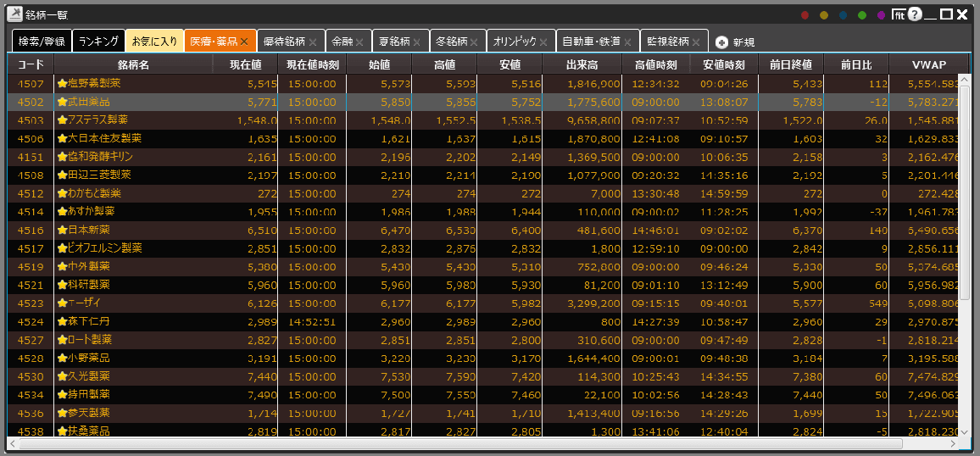Screen dimensions: 980x456
Task: Click the horizontal scrollbar left arrow
Action: [x=13, y=443]
